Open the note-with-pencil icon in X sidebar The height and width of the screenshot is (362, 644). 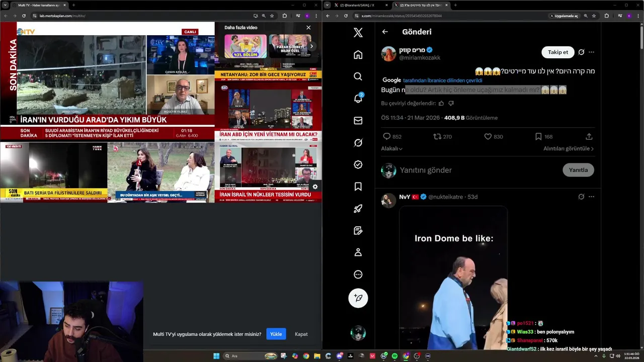(x=358, y=230)
